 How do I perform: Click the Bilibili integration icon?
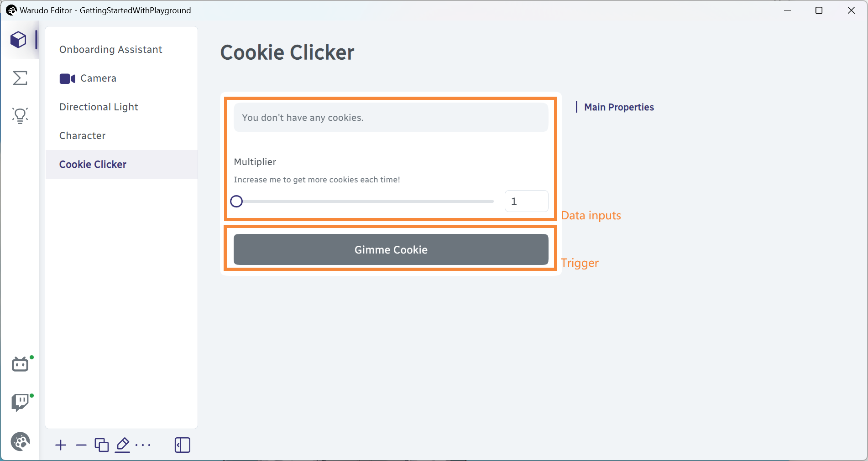(20, 364)
